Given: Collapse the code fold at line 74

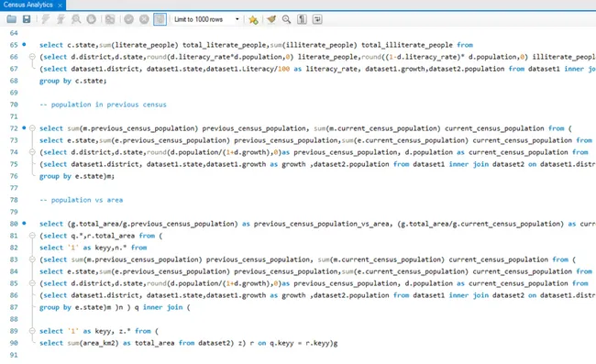Looking at the screenshot, I should click(x=32, y=152).
